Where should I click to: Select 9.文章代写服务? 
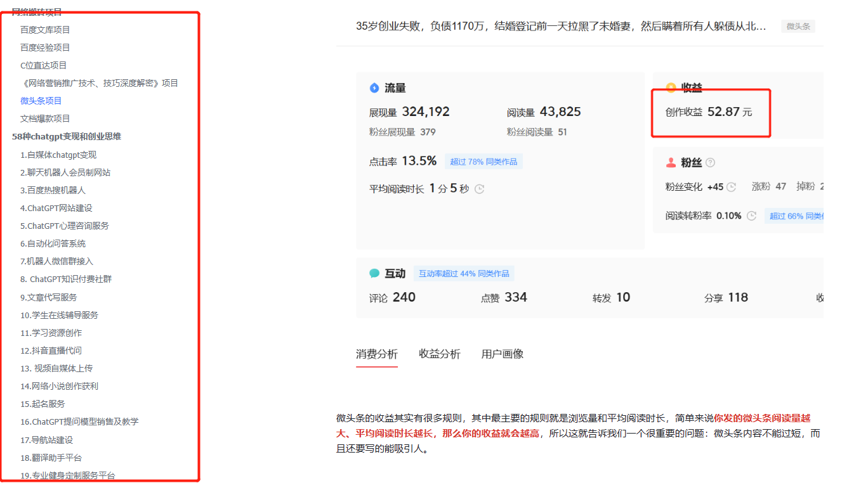point(49,297)
